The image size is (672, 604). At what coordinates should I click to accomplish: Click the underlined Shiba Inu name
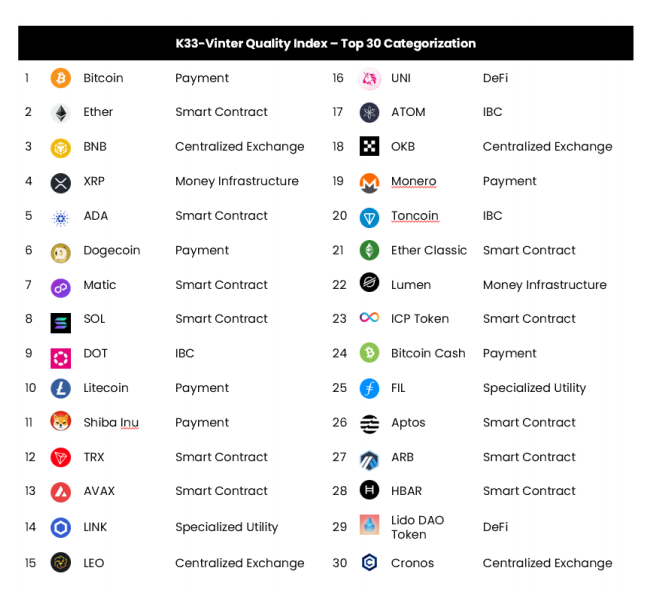click(111, 423)
